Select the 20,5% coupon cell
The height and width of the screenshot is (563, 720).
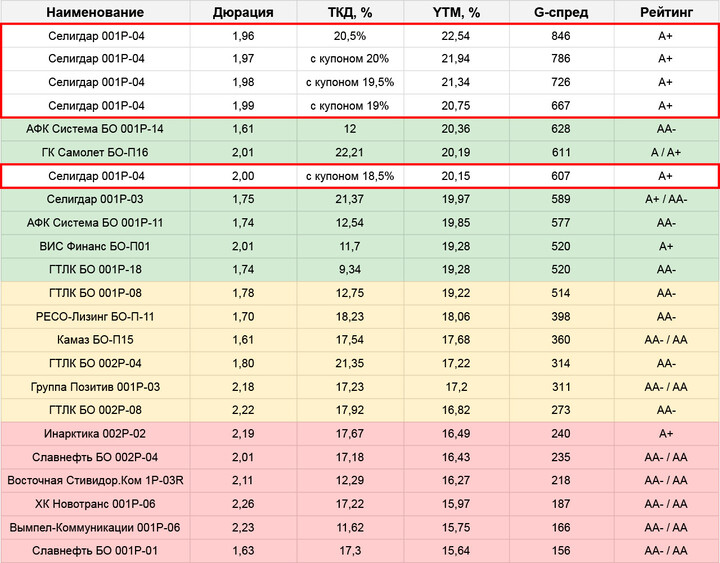tap(350, 36)
